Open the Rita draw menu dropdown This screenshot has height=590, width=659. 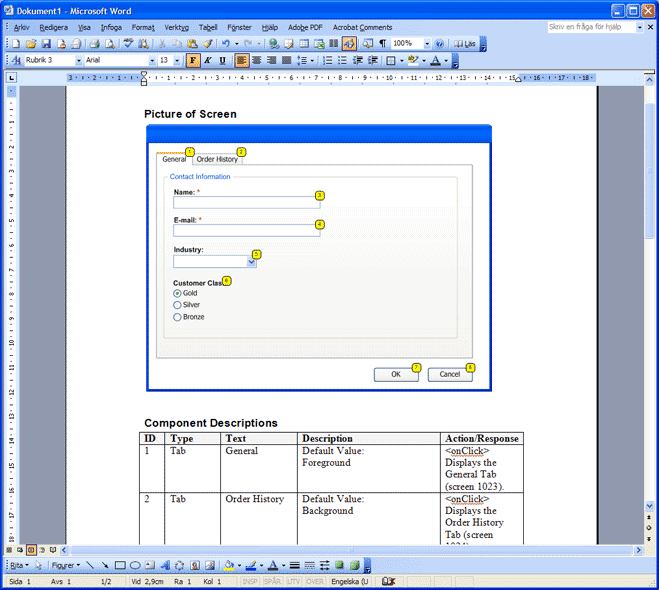click(19, 566)
